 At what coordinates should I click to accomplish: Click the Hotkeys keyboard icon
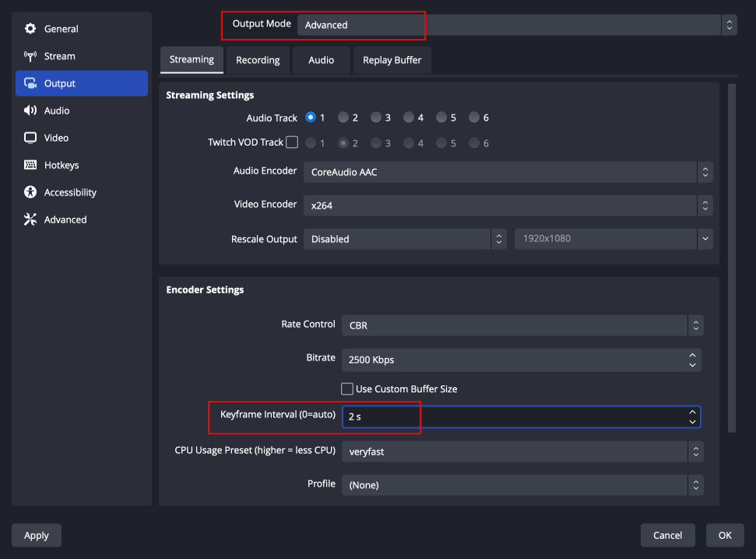(30, 165)
